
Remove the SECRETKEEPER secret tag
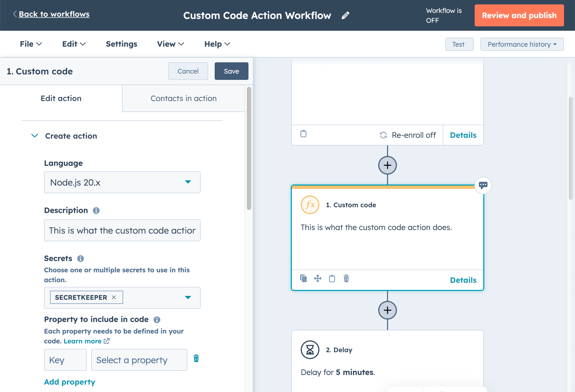pos(114,297)
